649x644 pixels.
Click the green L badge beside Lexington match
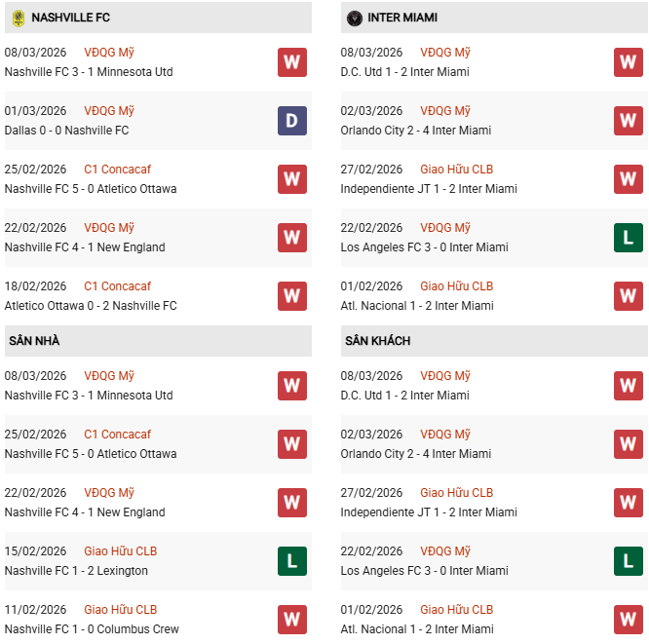292,561
